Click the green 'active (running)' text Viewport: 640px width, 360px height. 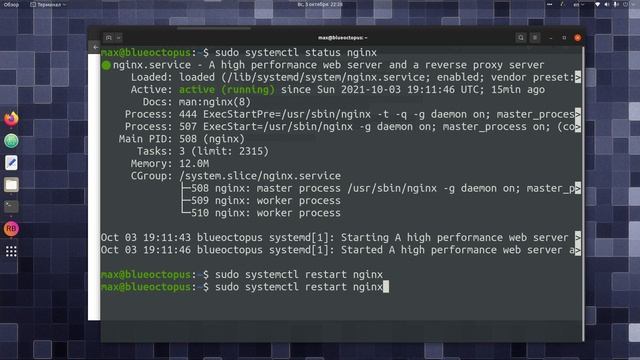pos(227,90)
